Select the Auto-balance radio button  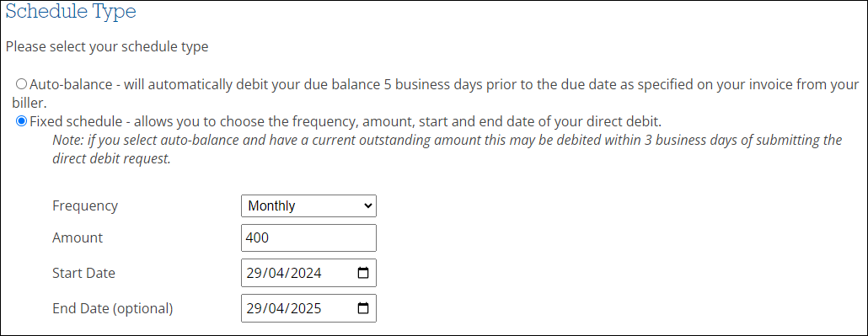click(x=21, y=84)
